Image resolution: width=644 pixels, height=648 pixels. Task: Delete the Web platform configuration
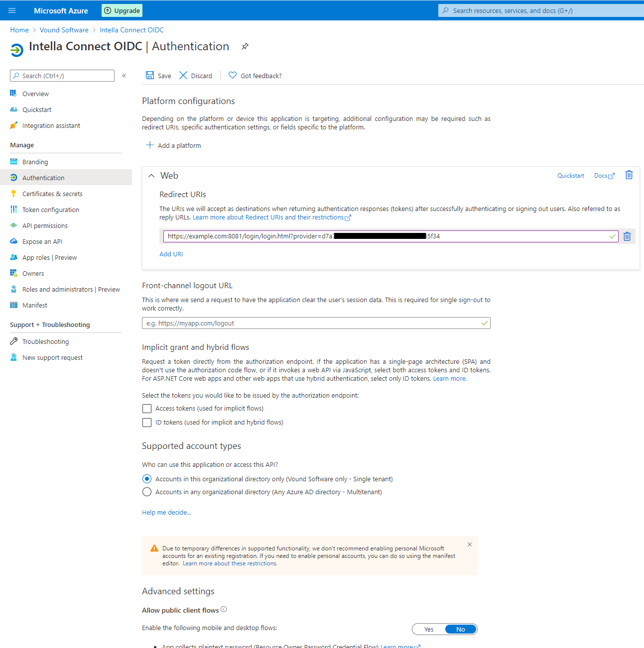tap(629, 175)
